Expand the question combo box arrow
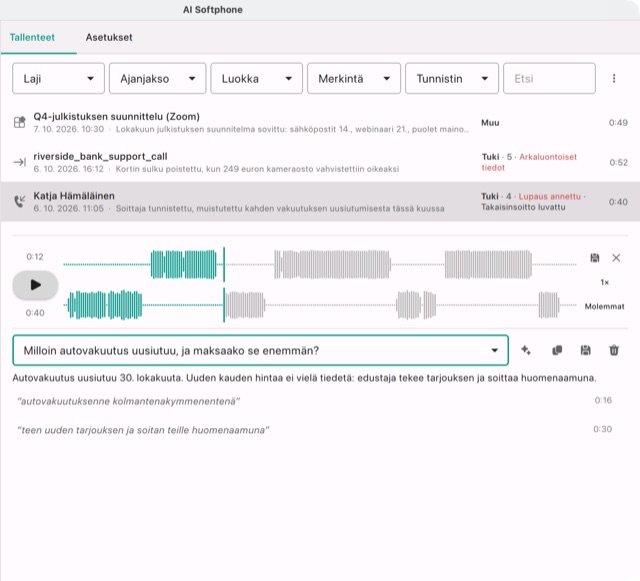Screen dimensions: 640x581 [x=494, y=350]
